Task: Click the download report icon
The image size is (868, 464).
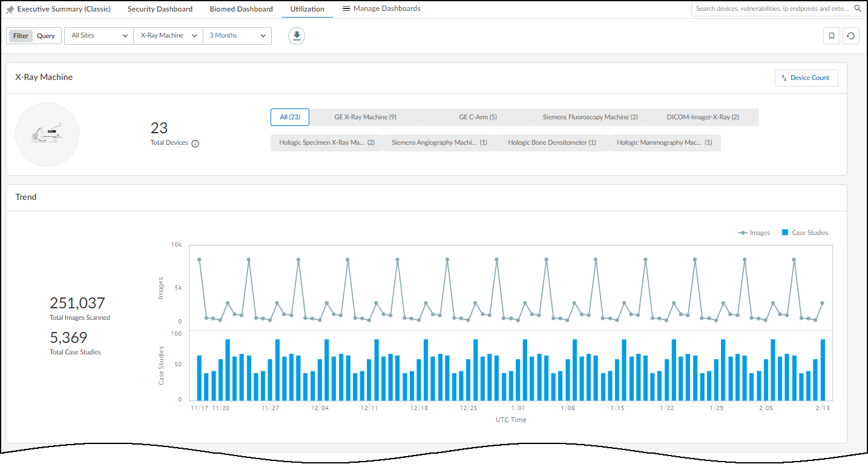Action: [297, 36]
